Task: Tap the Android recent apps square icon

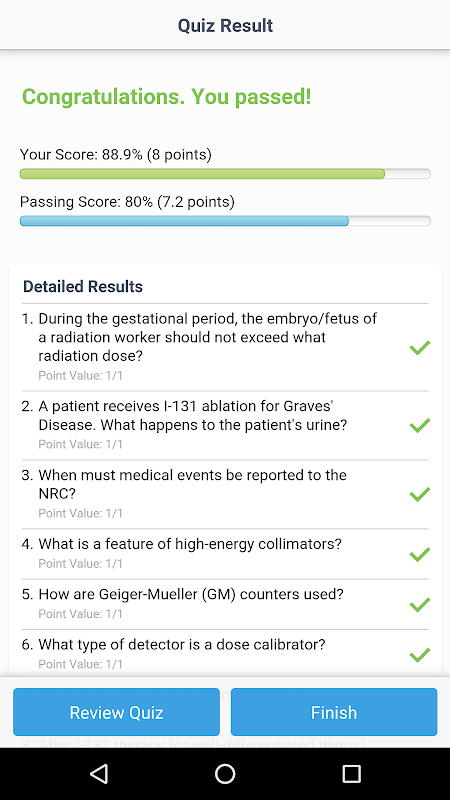Action: (x=351, y=774)
